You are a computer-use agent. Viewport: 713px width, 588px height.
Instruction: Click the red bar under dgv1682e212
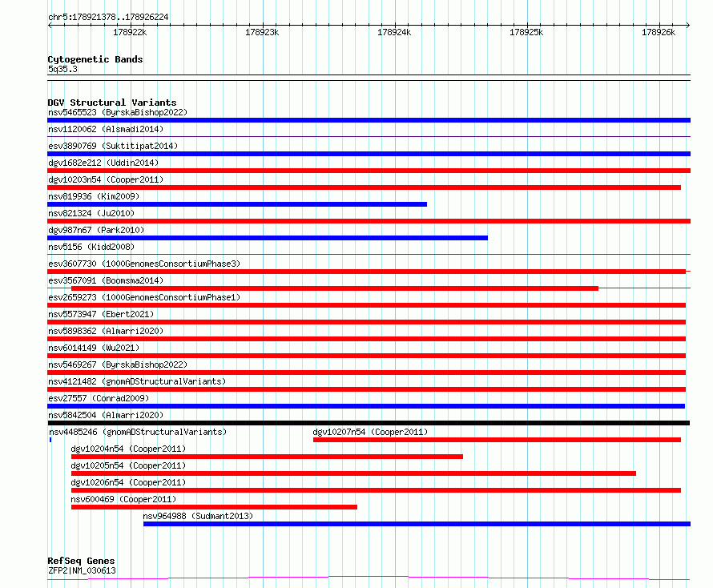point(369,171)
